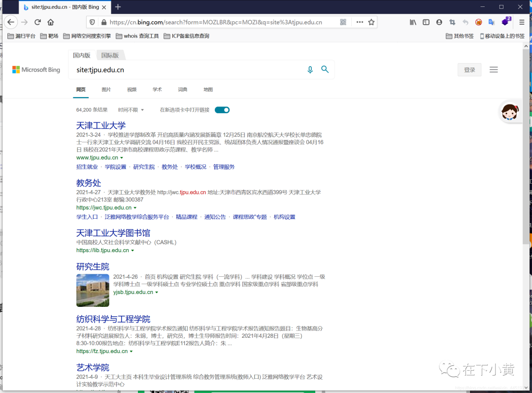Select the 图片 search category
The image size is (532, 393).
click(x=106, y=90)
